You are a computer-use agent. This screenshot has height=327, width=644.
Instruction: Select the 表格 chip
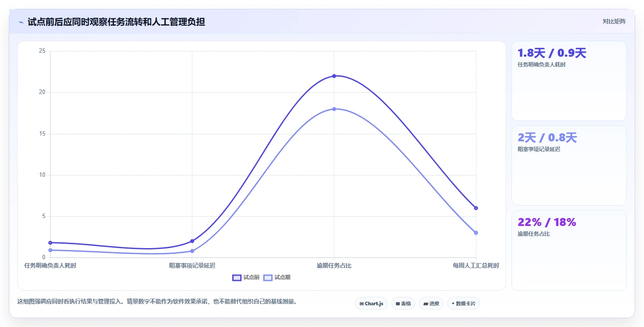click(403, 304)
